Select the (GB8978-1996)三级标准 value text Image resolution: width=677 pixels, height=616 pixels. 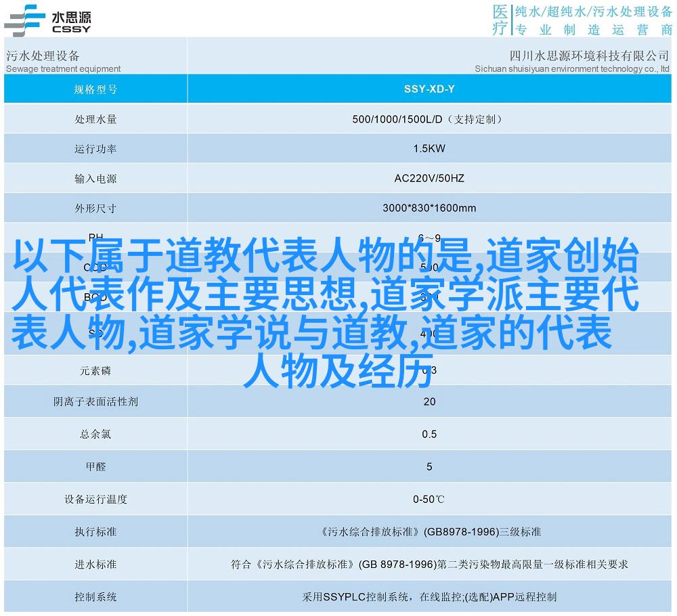coord(482,532)
